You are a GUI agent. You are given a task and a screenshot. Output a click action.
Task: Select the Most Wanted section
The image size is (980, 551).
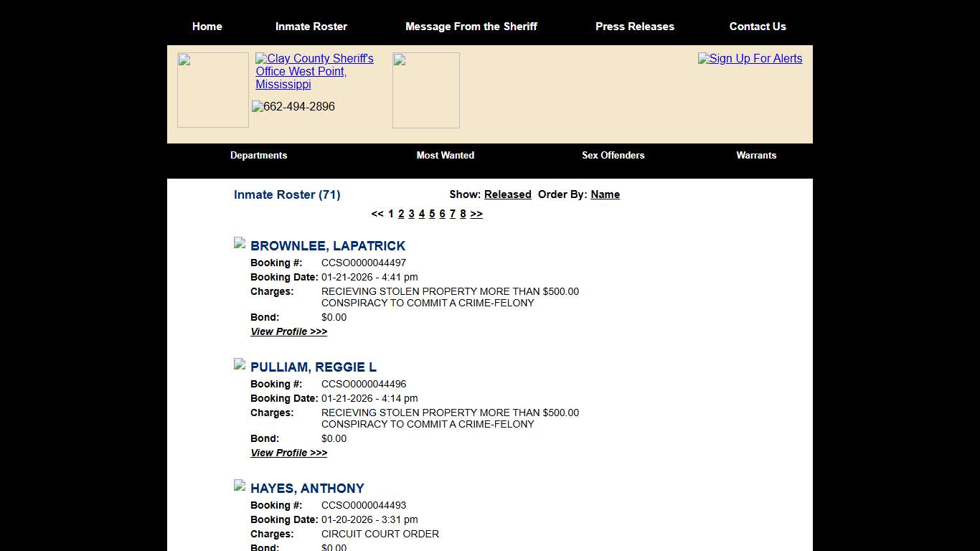pos(446,155)
